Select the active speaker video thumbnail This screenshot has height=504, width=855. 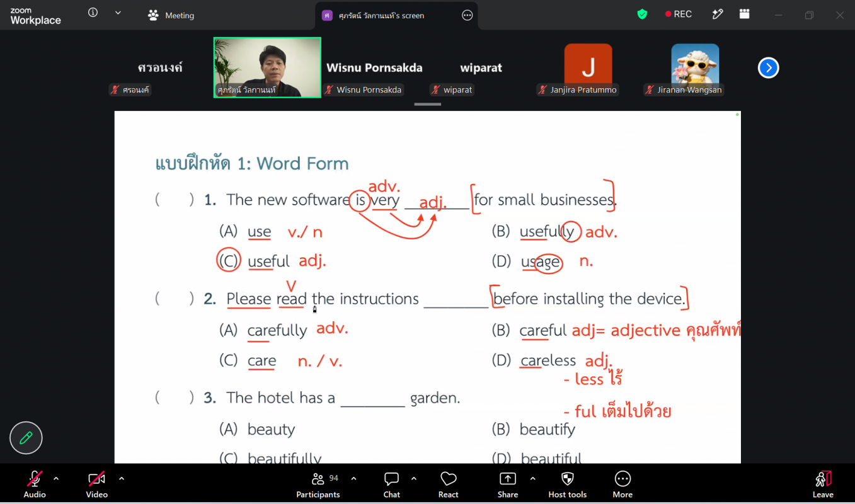pos(267,67)
